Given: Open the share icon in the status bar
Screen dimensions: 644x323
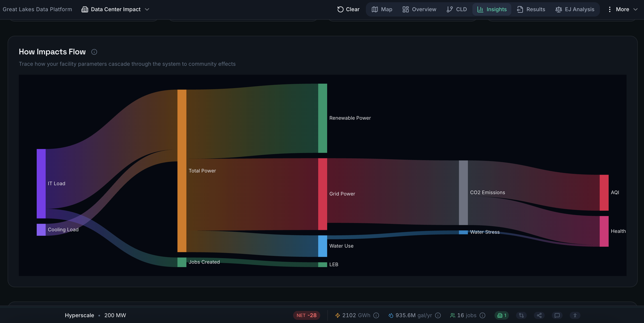Looking at the screenshot, I should tap(539, 315).
